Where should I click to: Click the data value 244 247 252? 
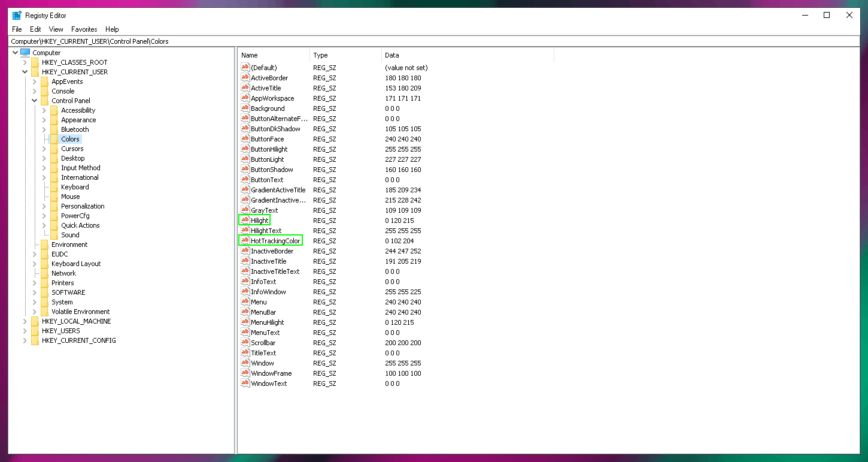tap(403, 251)
